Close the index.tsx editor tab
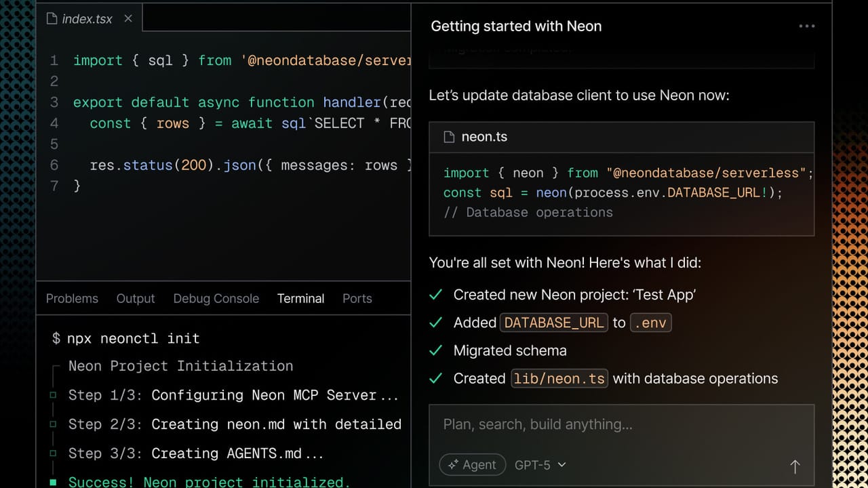868x488 pixels. click(x=128, y=19)
